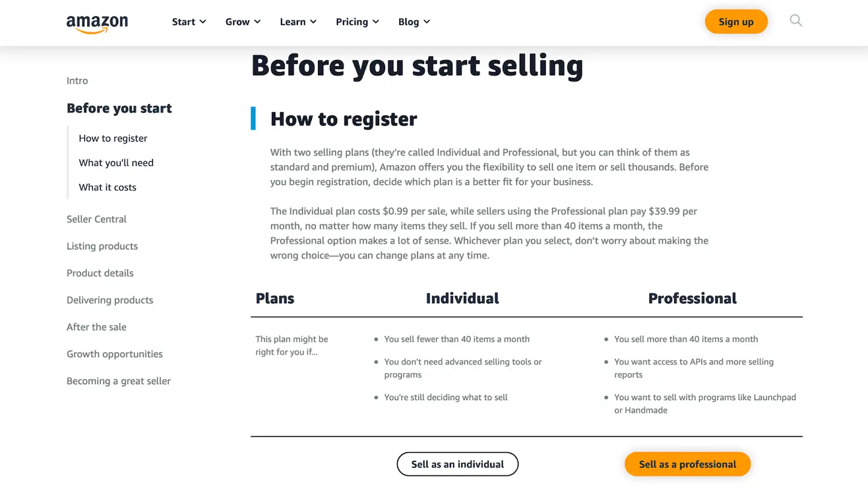Screen dimensions: 868x489
Task: Open the How to register section
Action: (112, 138)
